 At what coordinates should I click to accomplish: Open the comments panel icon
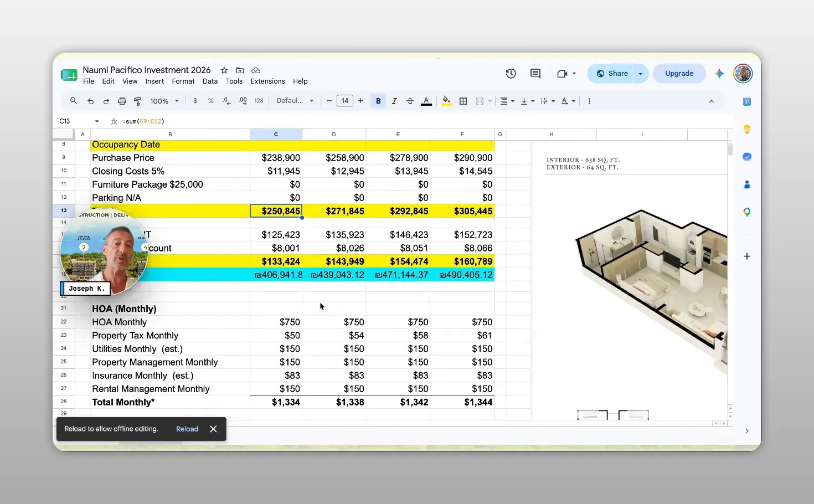[x=535, y=73]
